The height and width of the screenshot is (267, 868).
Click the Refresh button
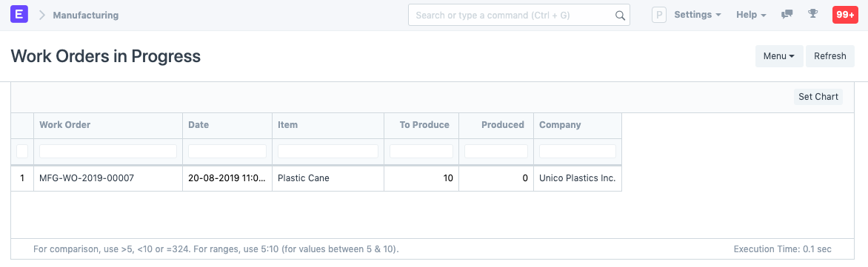pyautogui.click(x=829, y=55)
